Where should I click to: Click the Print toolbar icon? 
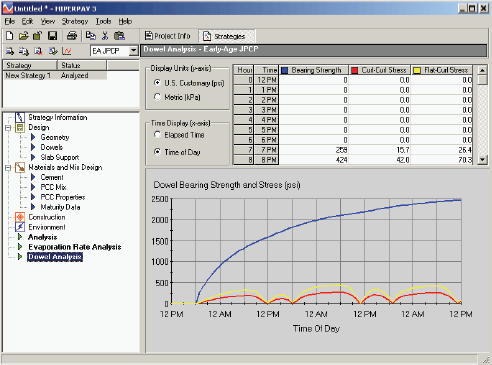(x=72, y=36)
